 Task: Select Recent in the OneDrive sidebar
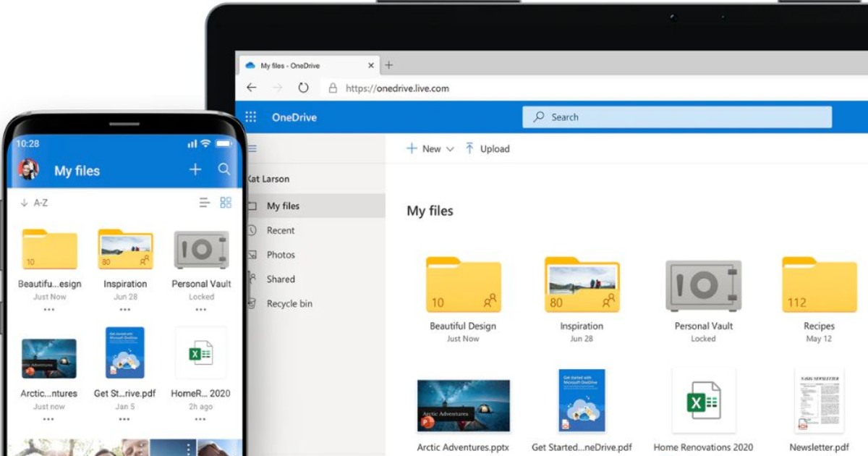(280, 230)
